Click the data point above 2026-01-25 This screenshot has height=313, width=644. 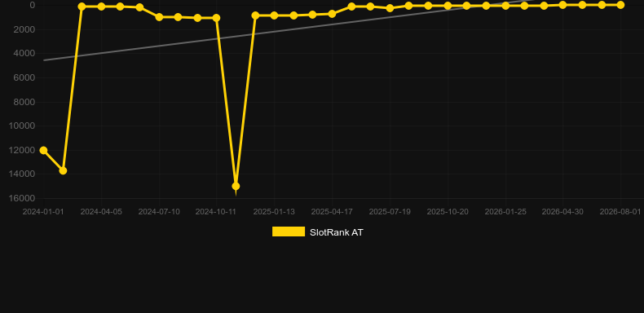point(505,6)
